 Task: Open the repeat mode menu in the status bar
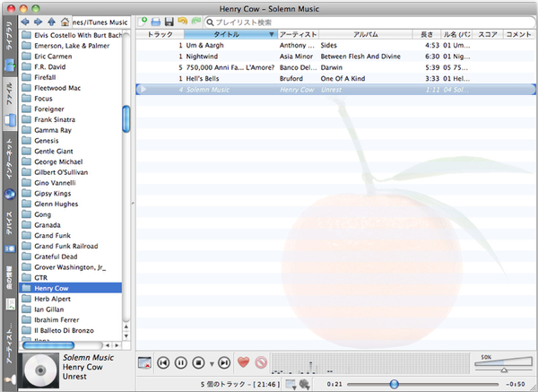[291, 384]
